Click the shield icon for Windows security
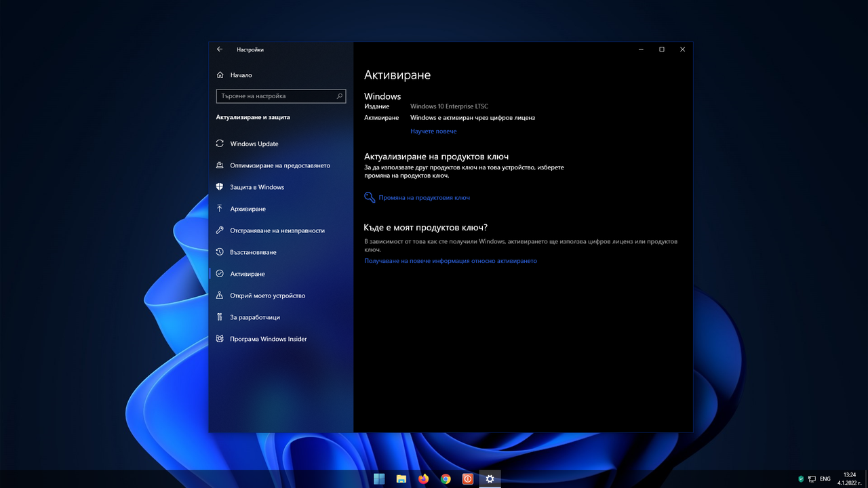Image resolution: width=868 pixels, height=488 pixels. click(x=220, y=187)
